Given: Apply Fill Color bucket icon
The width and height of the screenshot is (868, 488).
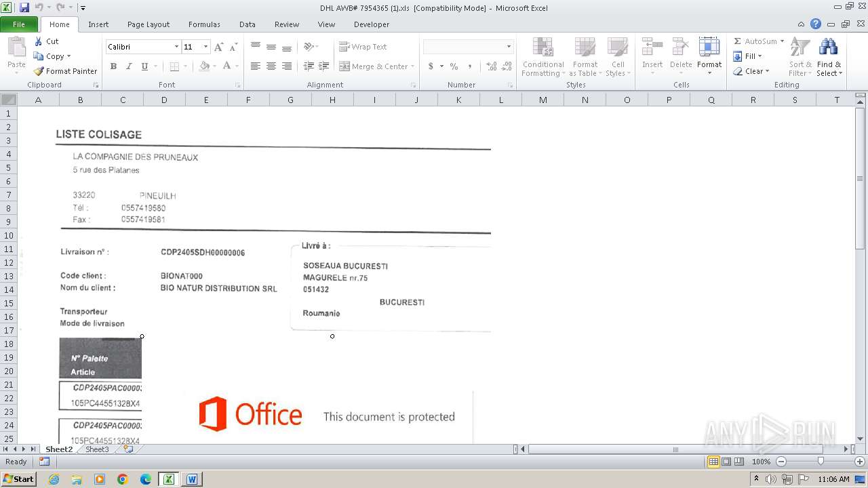Looking at the screenshot, I should tap(204, 66).
